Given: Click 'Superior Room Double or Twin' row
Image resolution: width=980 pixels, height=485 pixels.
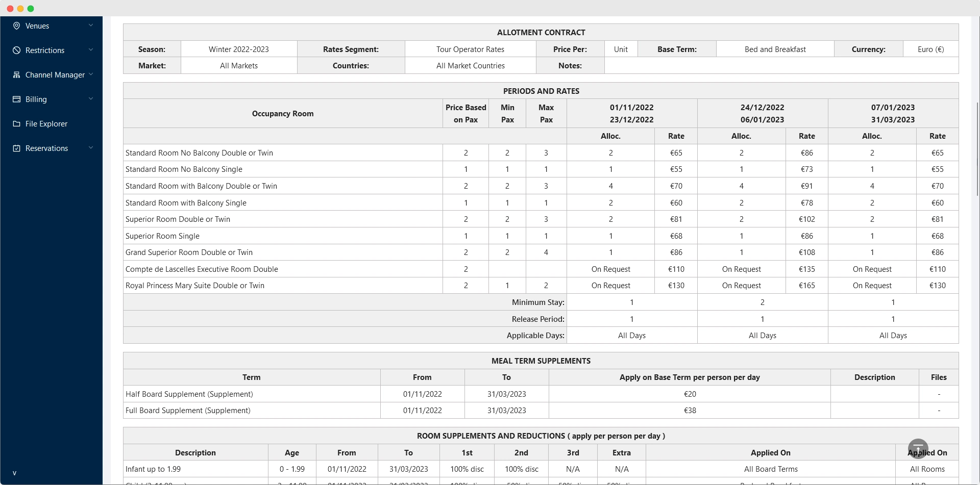Looking at the screenshot, I should (178, 219).
